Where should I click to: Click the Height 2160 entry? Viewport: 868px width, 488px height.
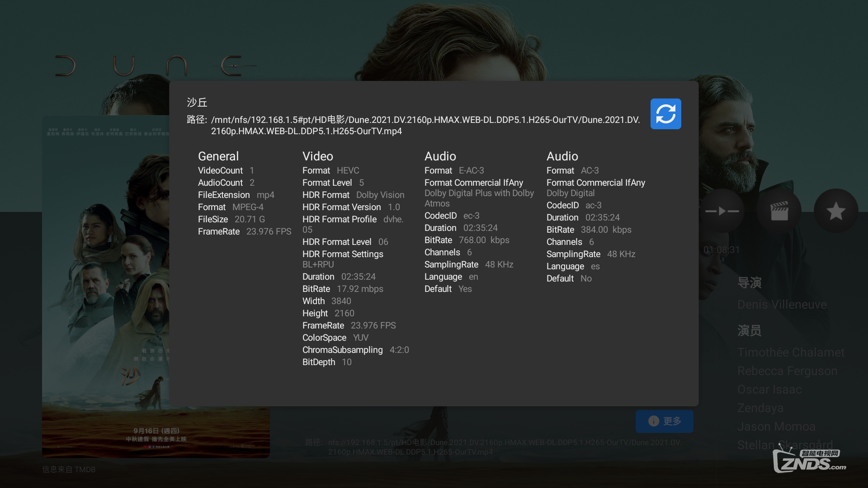328,313
